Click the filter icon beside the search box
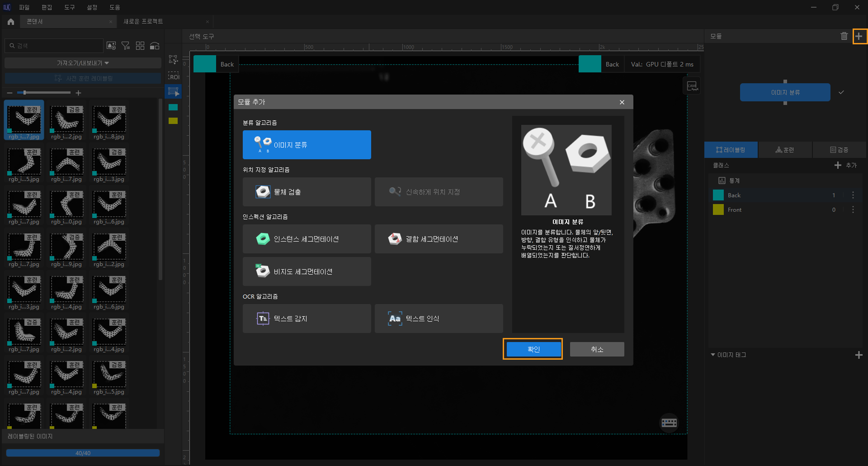This screenshot has width=868, height=466. (126, 46)
